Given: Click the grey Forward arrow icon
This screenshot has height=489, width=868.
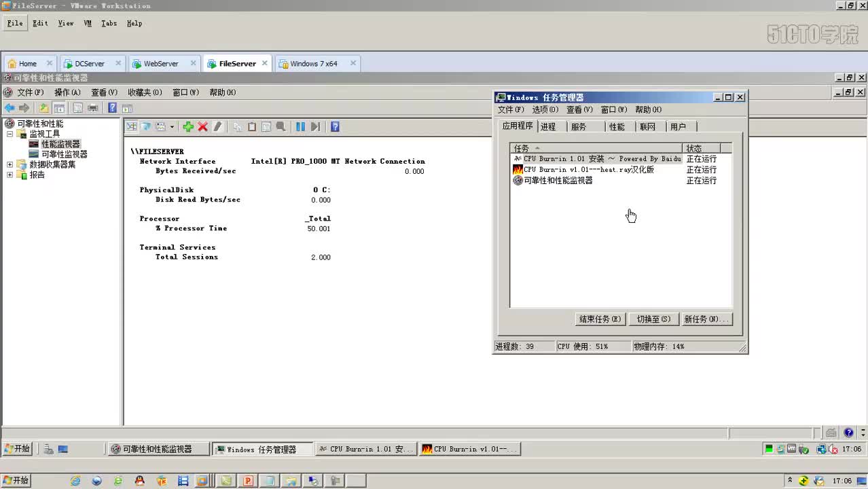Looking at the screenshot, I should pos(24,108).
